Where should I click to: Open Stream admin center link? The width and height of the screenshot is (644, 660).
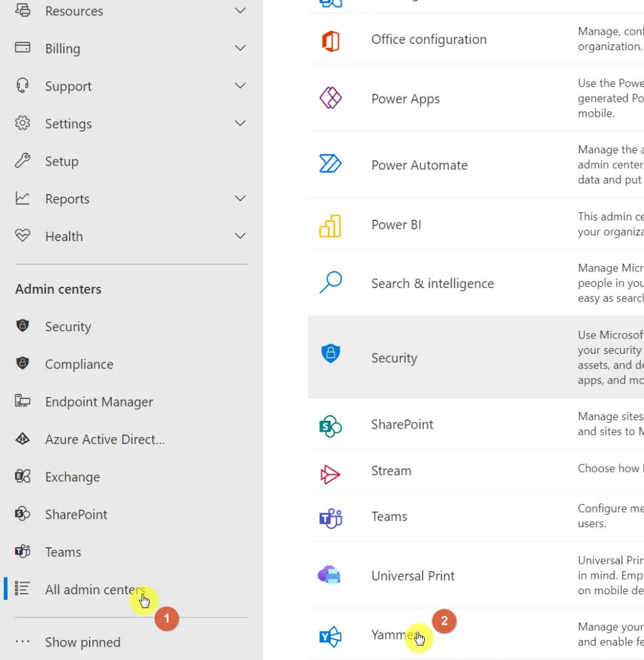click(x=391, y=471)
